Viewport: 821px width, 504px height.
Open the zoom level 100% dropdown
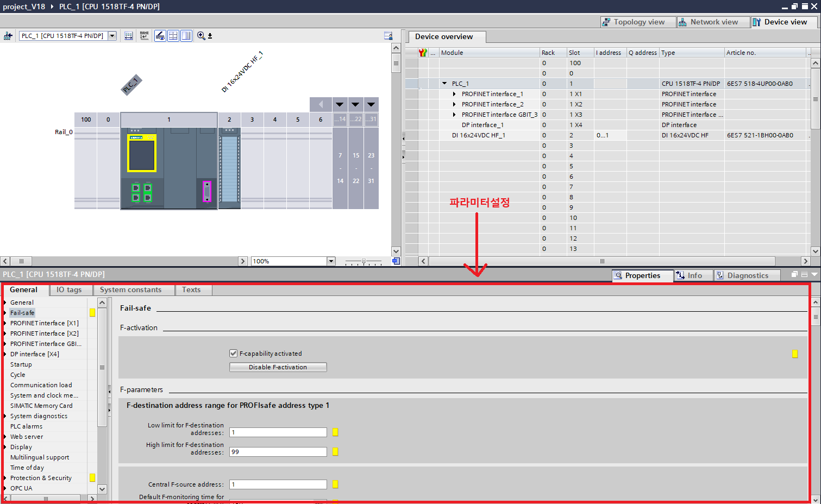tap(331, 261)
